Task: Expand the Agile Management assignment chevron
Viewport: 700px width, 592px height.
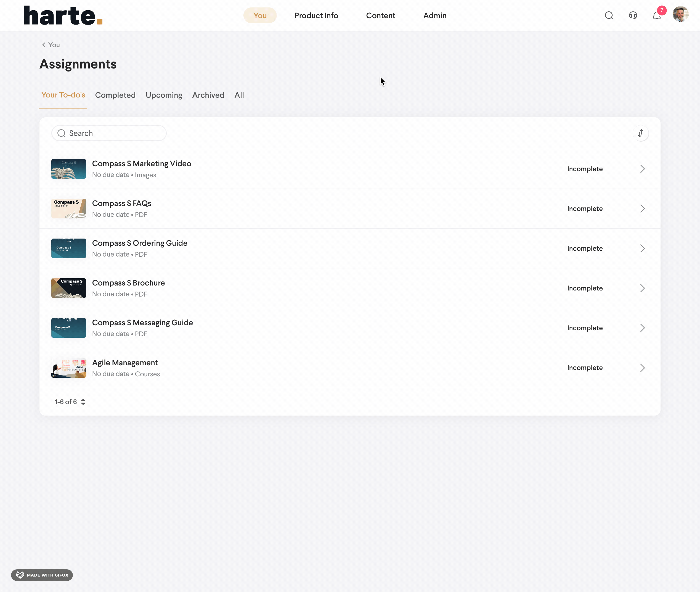Action: 643,368
